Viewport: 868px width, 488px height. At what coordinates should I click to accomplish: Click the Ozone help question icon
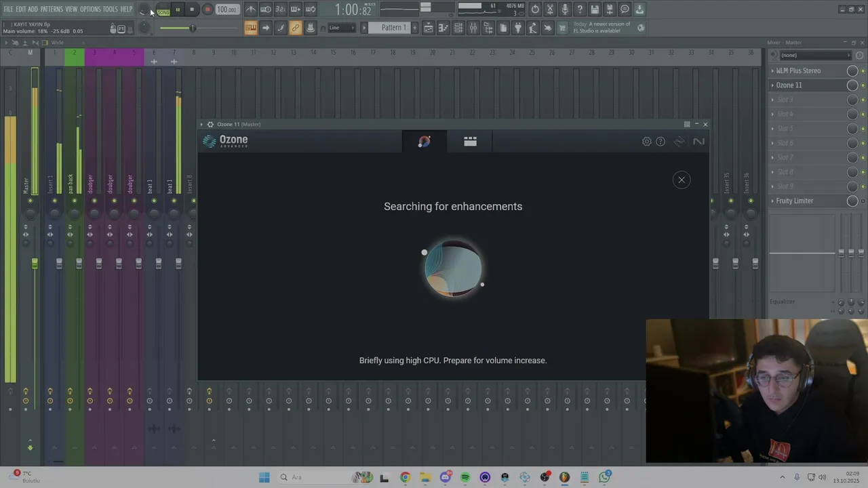(660, 142)
